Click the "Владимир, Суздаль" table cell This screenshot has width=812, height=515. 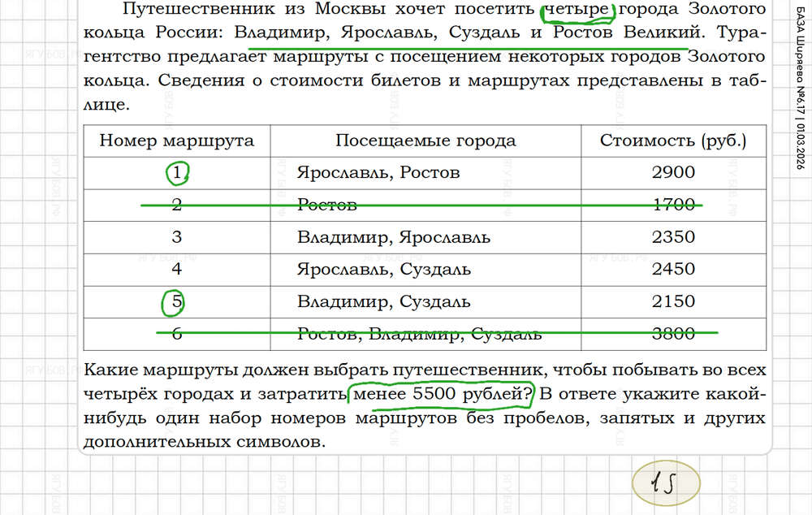click(383, 302)
